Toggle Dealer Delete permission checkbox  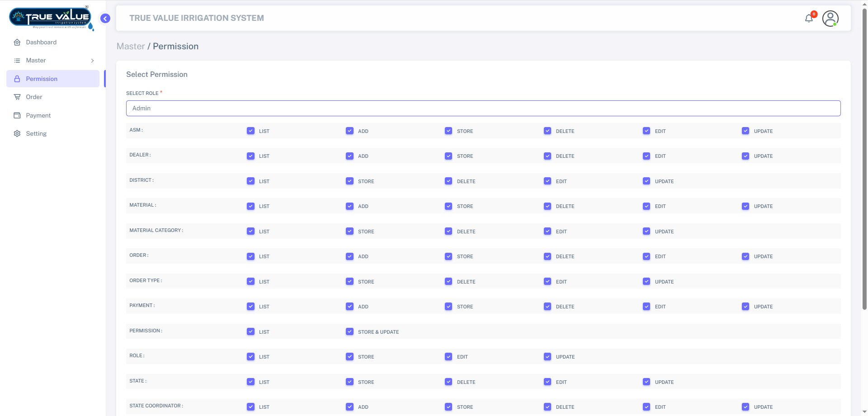547,156
